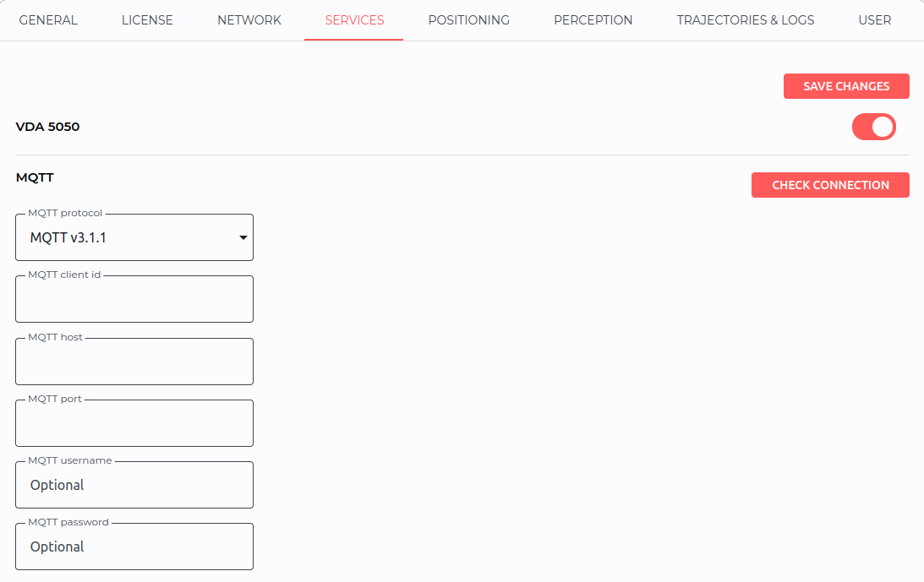The width and height of the screenshot is (924, 582).
Task: Click the MQTT username field
Action: pyautogui.click(x=134, y=485)
